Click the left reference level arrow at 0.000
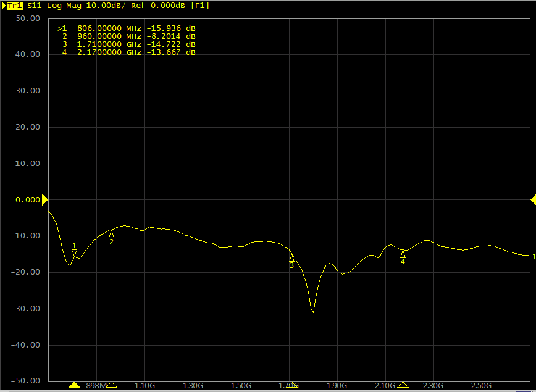Image resolution: width=536 pixels, height=392 pixels. (x=45, y=200)
